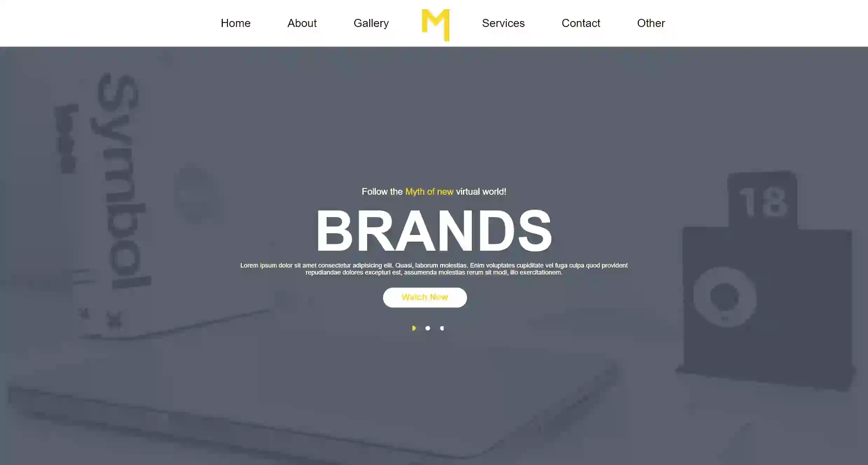Navigate to the Home menu item
Screen dimensions: 868x465
tap(235, 23)
